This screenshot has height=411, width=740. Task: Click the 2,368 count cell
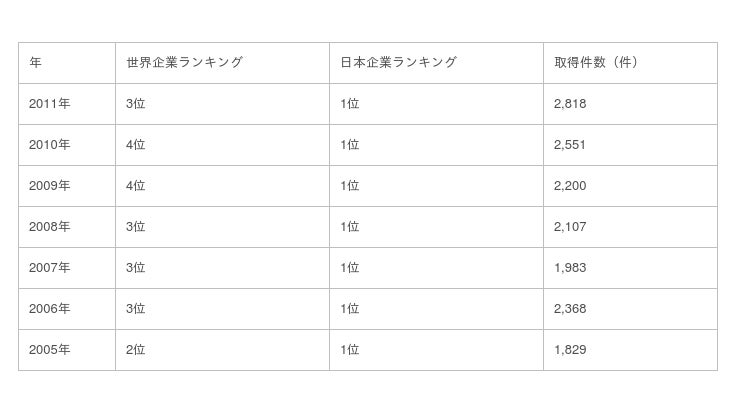point(570,309)
